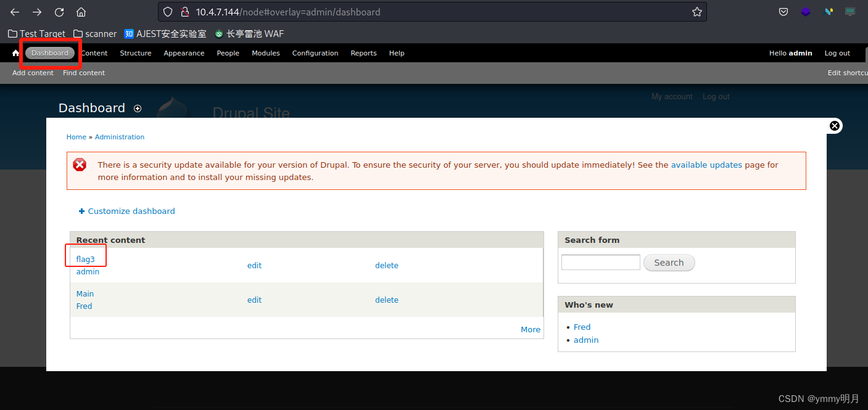Click the My account link behind overlay

pyautogui.click(x=672, y=96)
